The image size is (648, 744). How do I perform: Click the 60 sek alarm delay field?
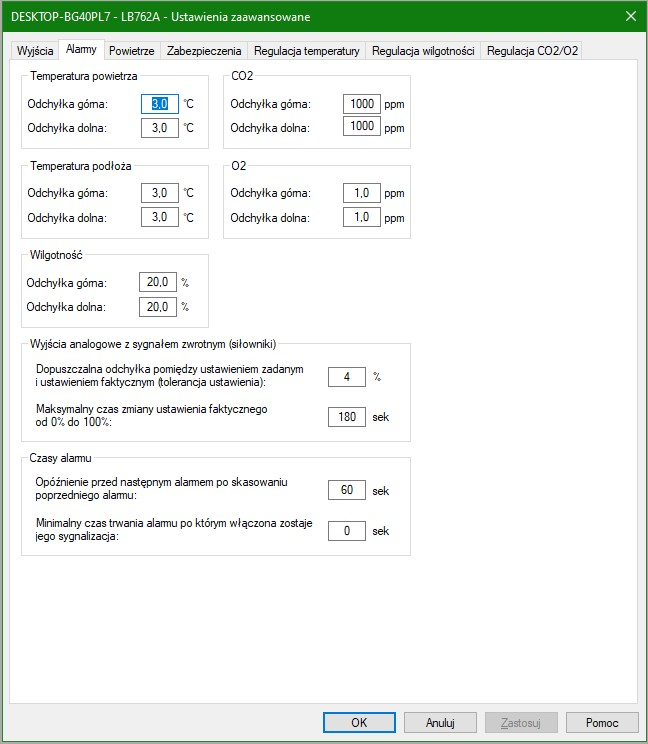[347, 490]
